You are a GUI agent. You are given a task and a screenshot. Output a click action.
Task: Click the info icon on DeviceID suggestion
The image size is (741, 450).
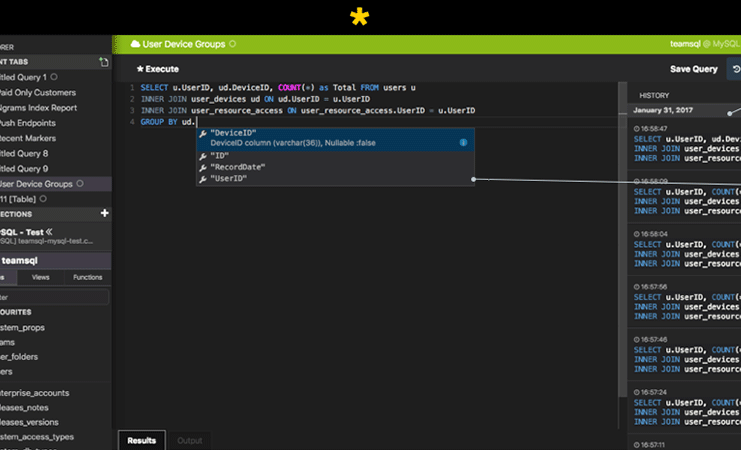(463, 142)
